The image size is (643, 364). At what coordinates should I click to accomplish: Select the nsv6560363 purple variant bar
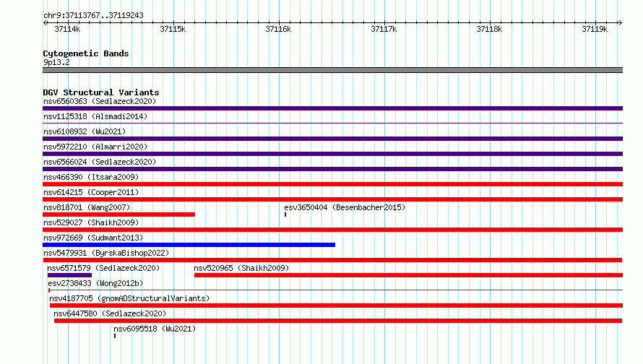(x=332, y=108)
